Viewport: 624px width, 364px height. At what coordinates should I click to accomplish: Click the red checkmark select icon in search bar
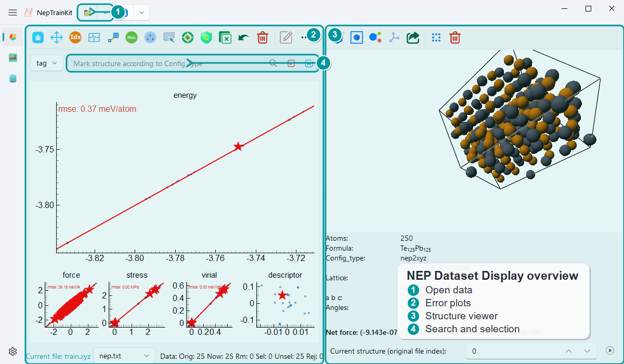[291, 63]
